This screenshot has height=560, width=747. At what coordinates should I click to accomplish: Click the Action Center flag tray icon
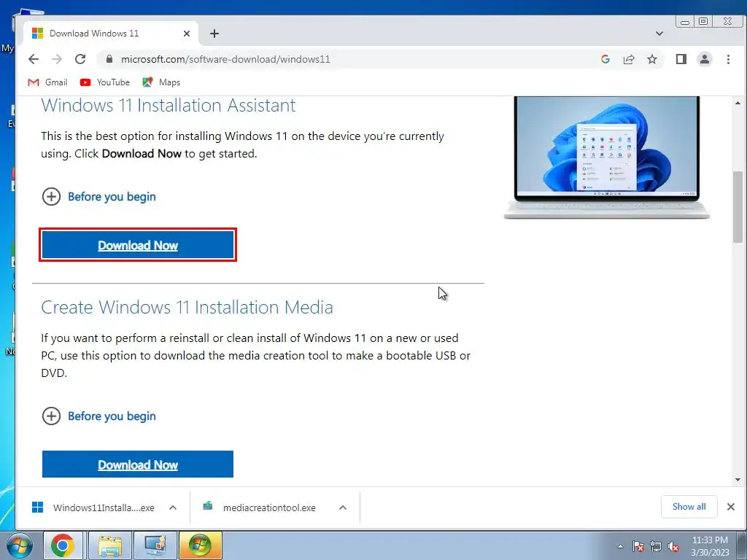[638, 546]
